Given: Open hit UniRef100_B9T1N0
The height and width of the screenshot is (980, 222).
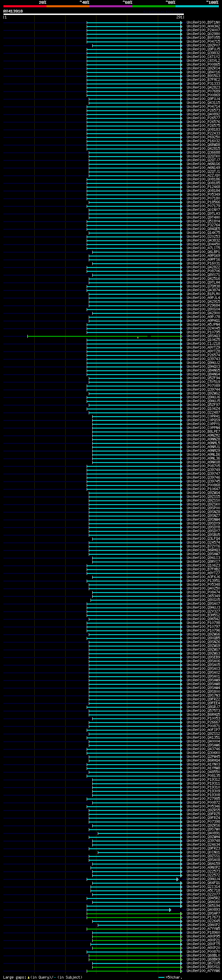Looking at the screenshot, I should pos(203,23).
